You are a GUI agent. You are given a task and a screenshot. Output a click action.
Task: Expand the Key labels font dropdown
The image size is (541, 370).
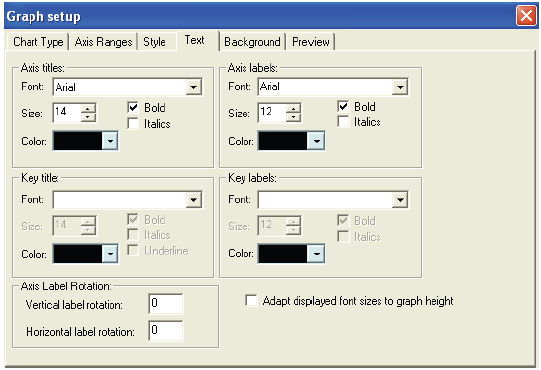tap(400, 200)
